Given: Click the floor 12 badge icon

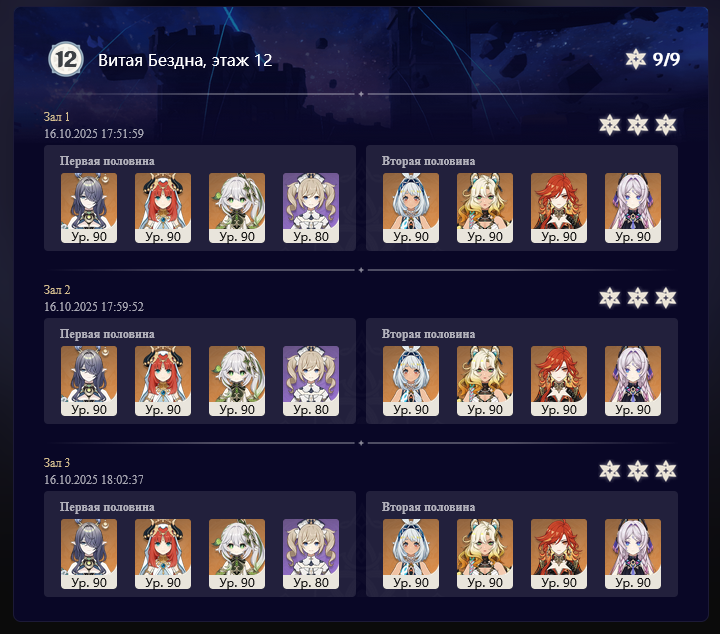Looking at the screenshot, I should (66, 59).
